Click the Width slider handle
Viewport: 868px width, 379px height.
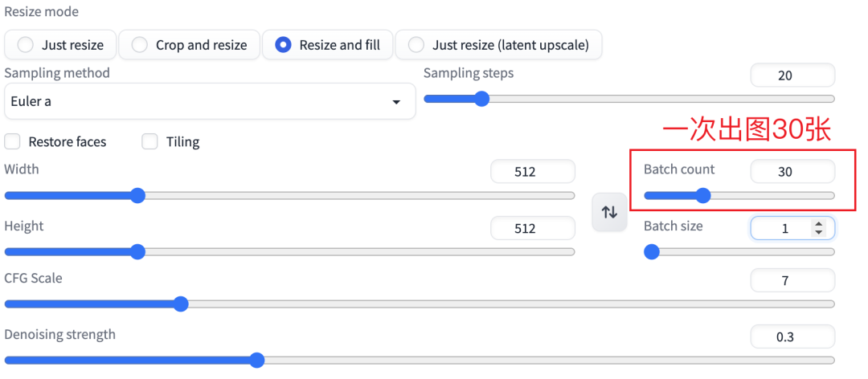[x=137, y=195]
